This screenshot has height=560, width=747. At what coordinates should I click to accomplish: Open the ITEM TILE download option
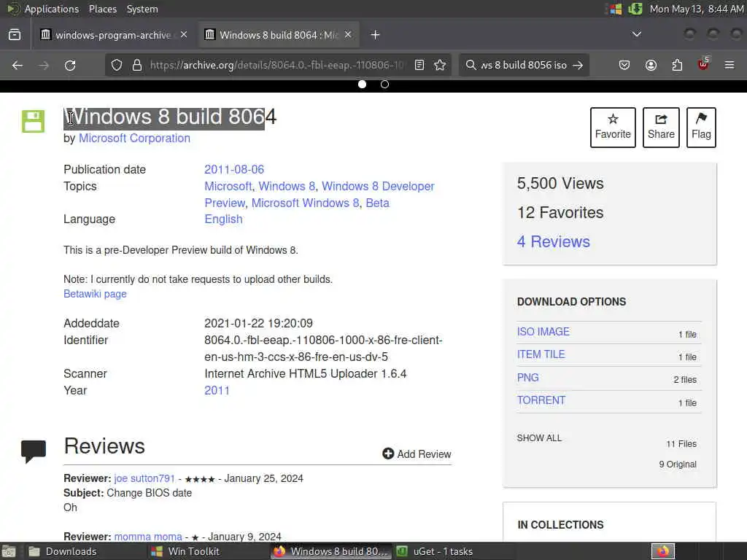[x=541, y=355]
